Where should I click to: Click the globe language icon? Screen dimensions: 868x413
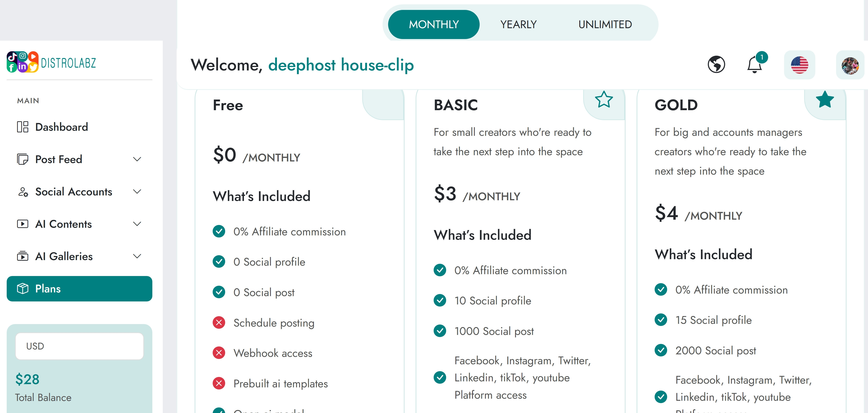(716, 65)
